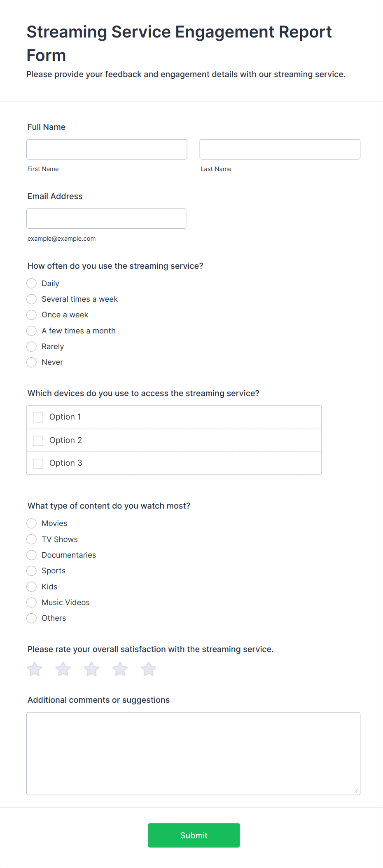Tick the Option 2 checkbox
This screenshot has width=383, height=868.
pyautogui.click(x=38, y=441)
